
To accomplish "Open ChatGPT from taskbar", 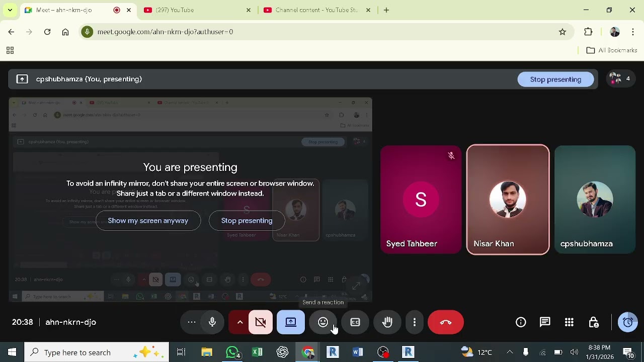I will click(x=282, y=352).
